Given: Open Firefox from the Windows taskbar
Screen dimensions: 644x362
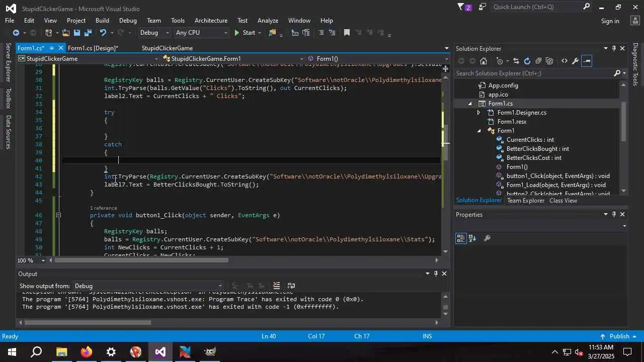Looking at the screenshot, I should [86, 352].
